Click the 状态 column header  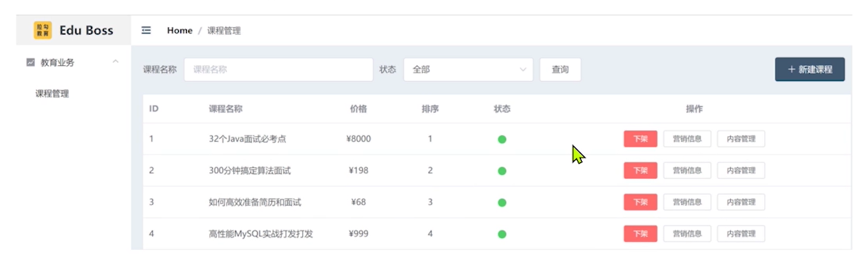(x=502, y=108)
